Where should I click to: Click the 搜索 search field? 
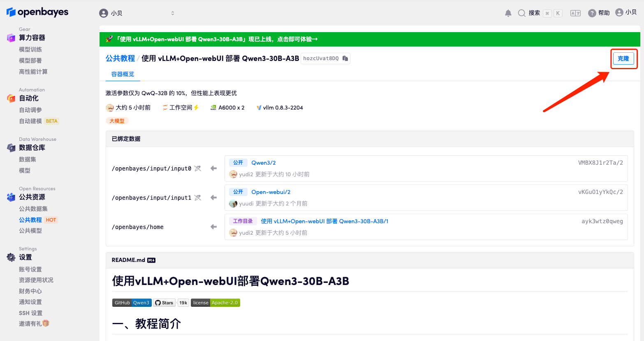point(540,13)
